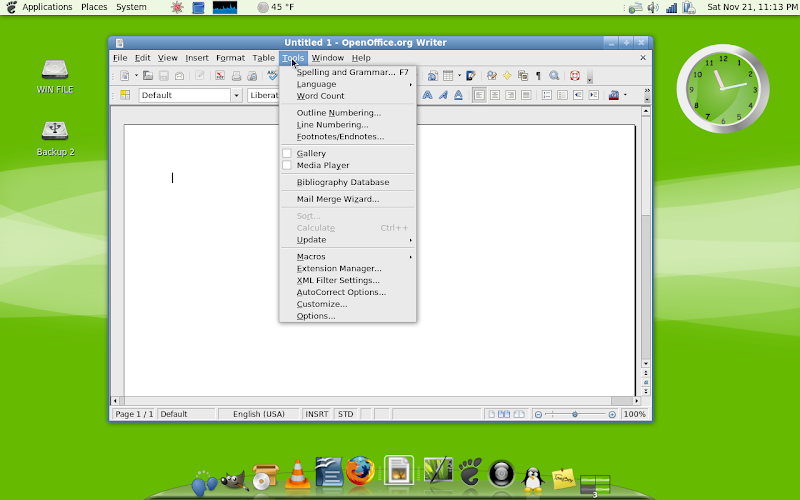Click the Save document toolbar icon
The height and width of the screenshot is (500, 800).
pos(163,76)
